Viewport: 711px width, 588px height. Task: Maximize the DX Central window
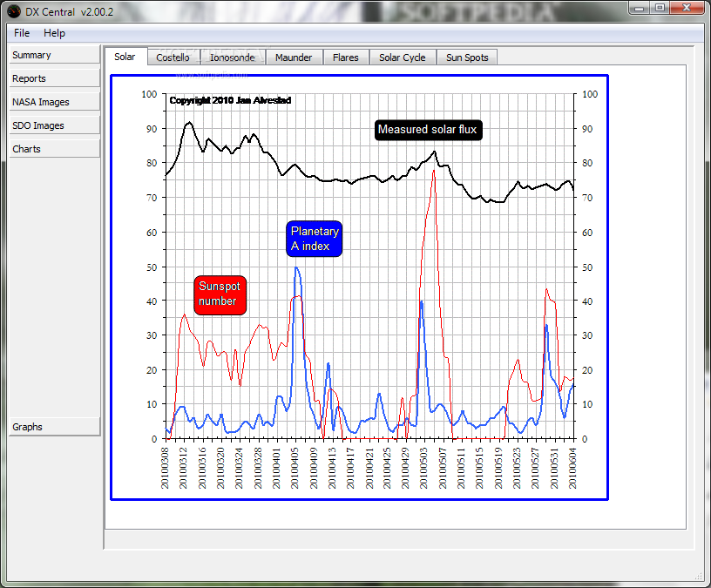pos(660,8)
